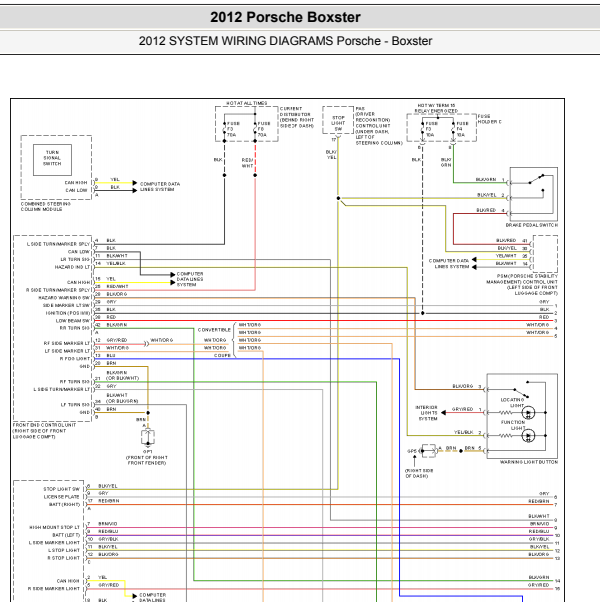Click the locating light LED symbol
The image size is (600, 602).
tap(528, 413)
